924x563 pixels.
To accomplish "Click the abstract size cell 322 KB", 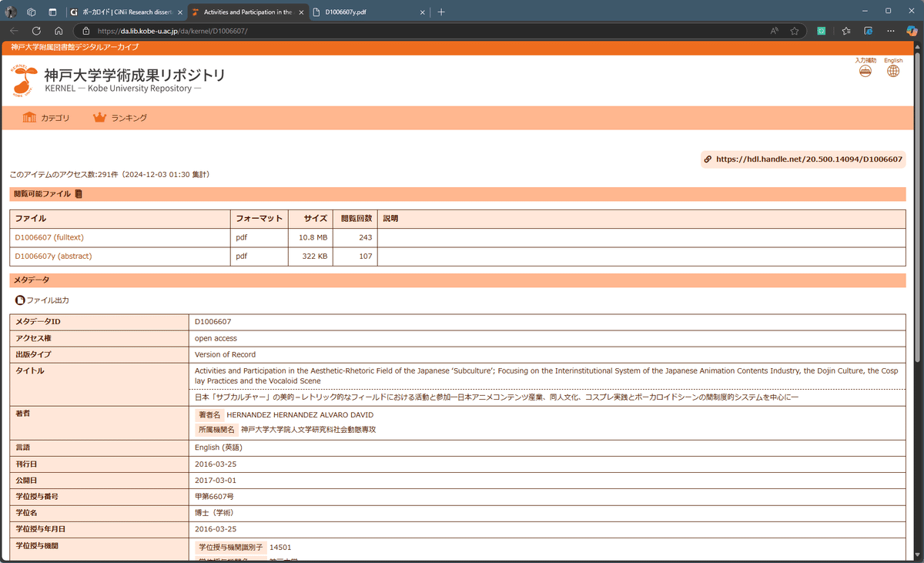I will 310,256.
